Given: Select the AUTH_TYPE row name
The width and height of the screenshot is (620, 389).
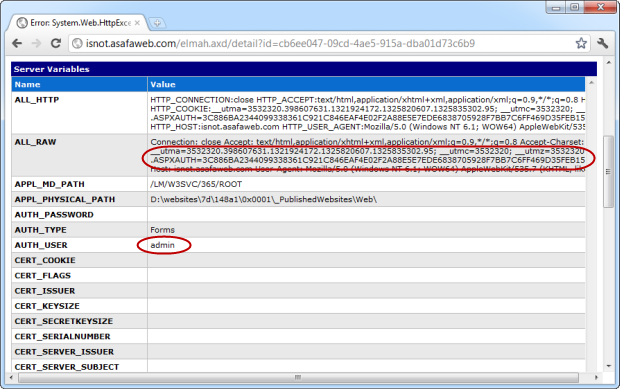Looking at the screenshot, I should click(40, 230).
